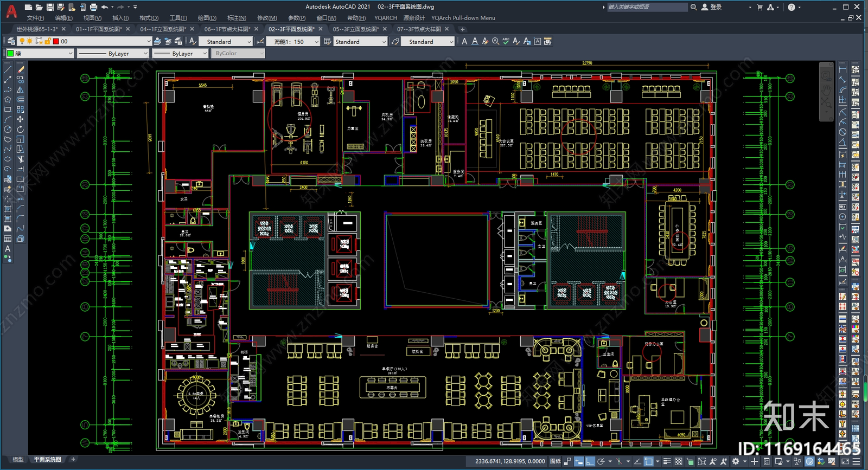Screen dimensions: 868x470
Task: Select the Rectangle draw tool
Action: tap(8, 109)
